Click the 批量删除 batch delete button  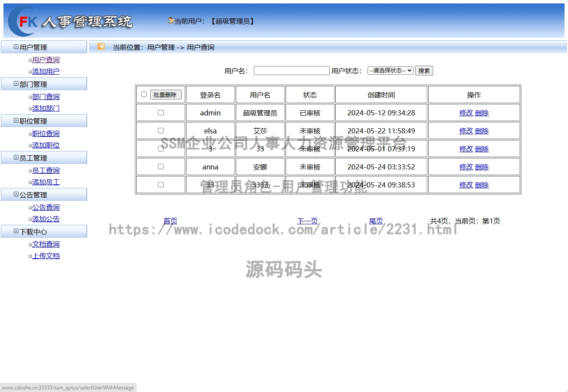166,95
